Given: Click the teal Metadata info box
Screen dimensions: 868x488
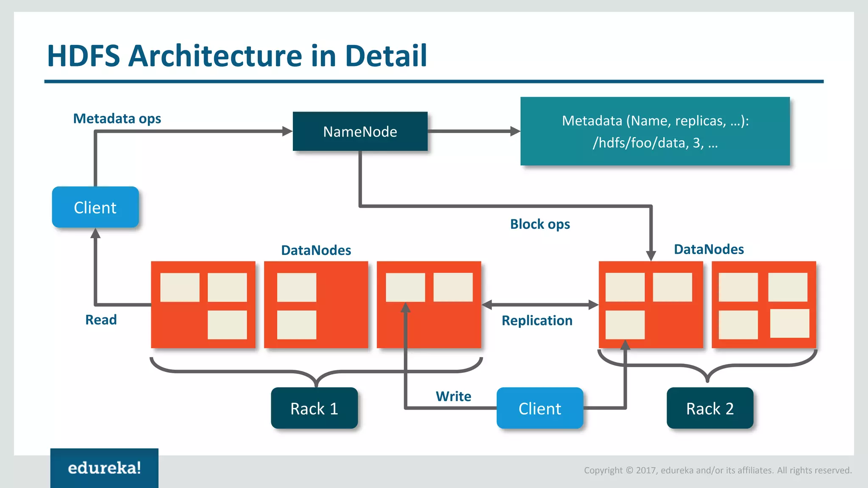Looking at the screenshot, I should tap(655, 131).
